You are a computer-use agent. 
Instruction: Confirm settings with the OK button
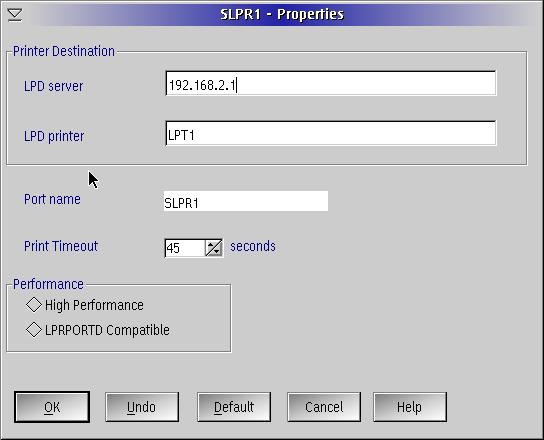[52, 407]
